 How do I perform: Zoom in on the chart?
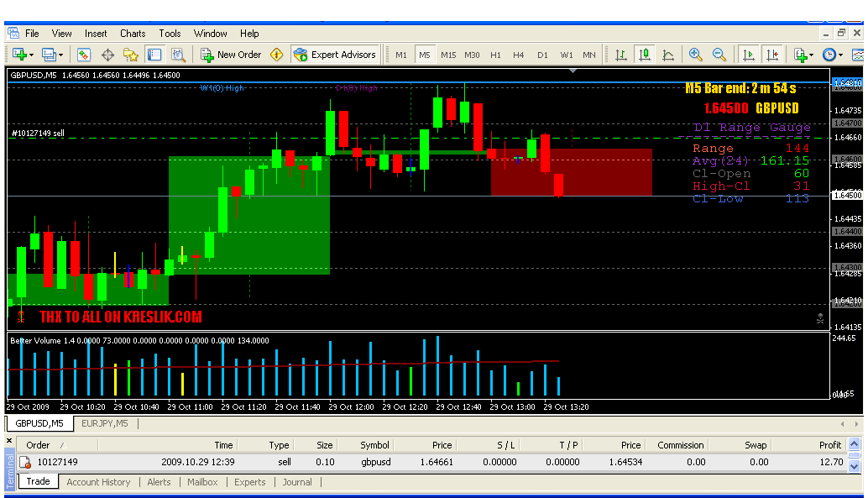695,55
